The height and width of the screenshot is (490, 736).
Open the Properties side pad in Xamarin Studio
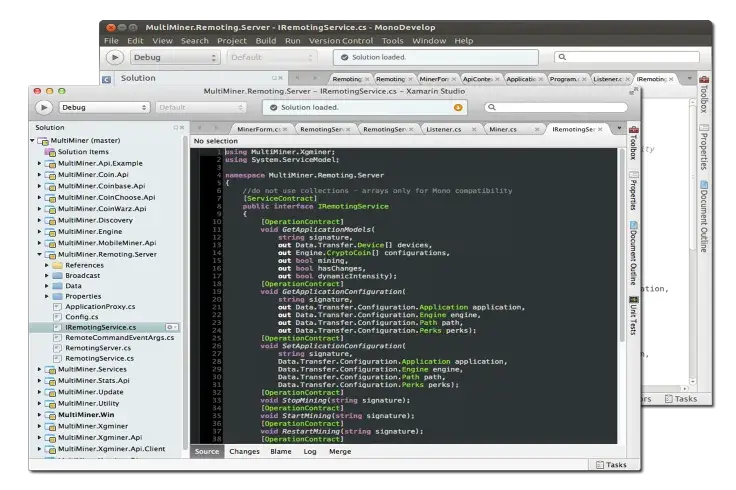633,191
